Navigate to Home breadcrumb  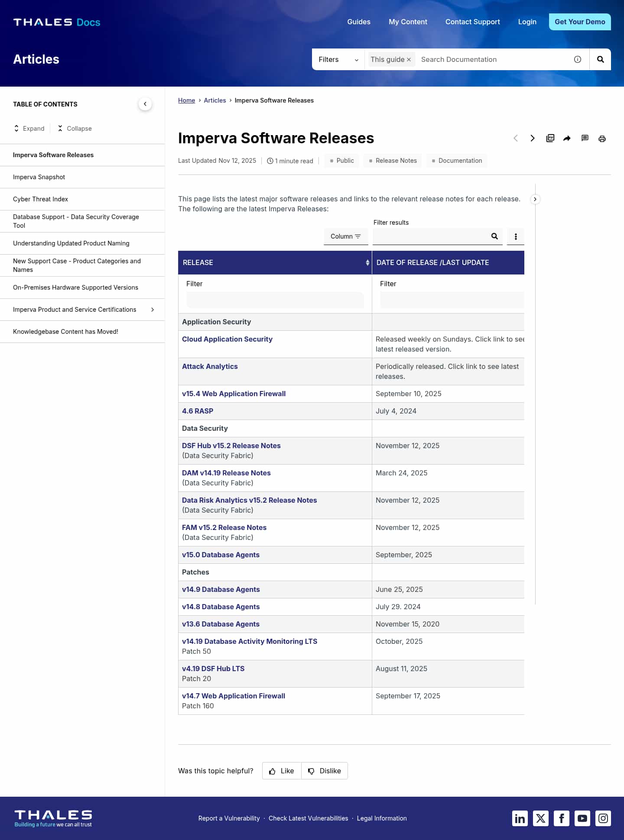(186, 100)
